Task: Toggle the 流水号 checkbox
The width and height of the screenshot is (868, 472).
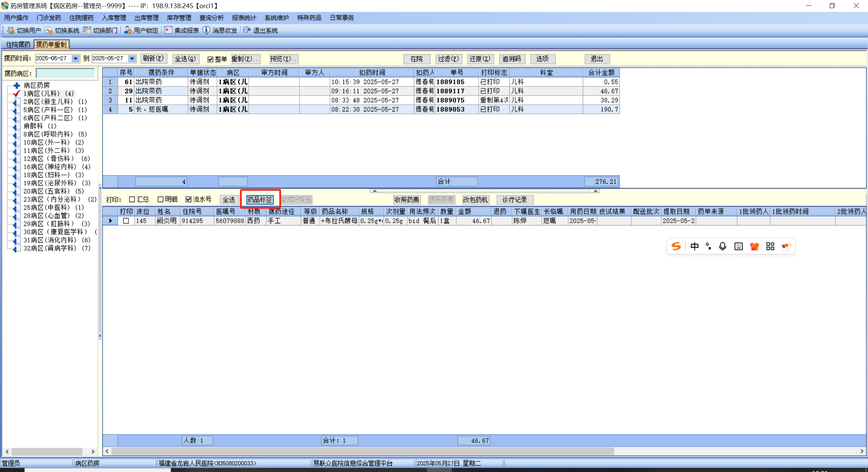Action: coord(189,199)
